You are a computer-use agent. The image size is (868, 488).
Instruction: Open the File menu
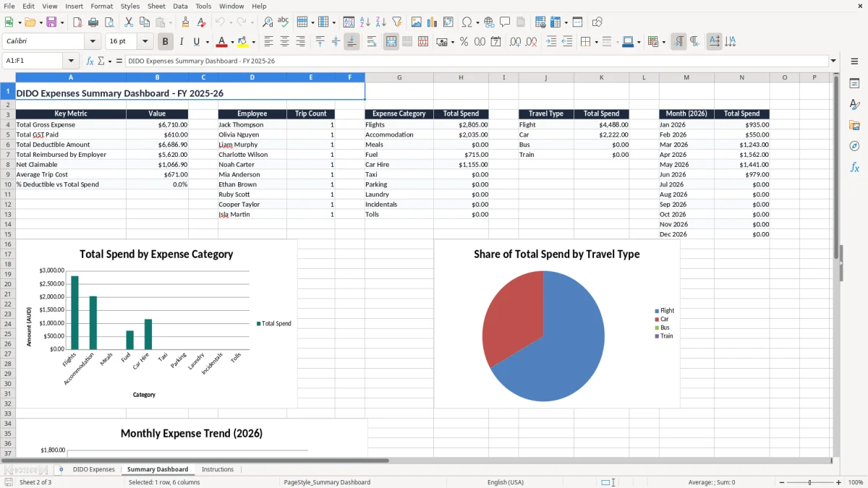pos(9,6)
